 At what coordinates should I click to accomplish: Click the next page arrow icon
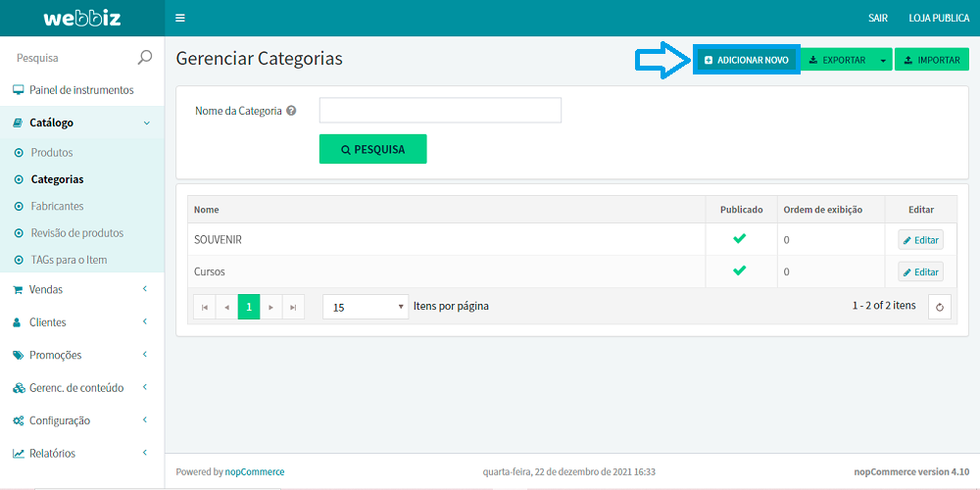[x=271, y=307]
